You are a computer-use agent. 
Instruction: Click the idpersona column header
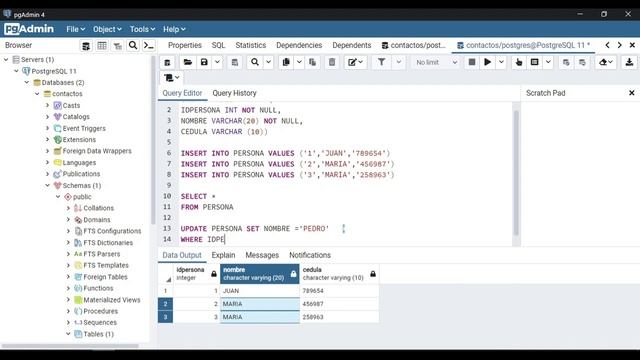[196, 273]
